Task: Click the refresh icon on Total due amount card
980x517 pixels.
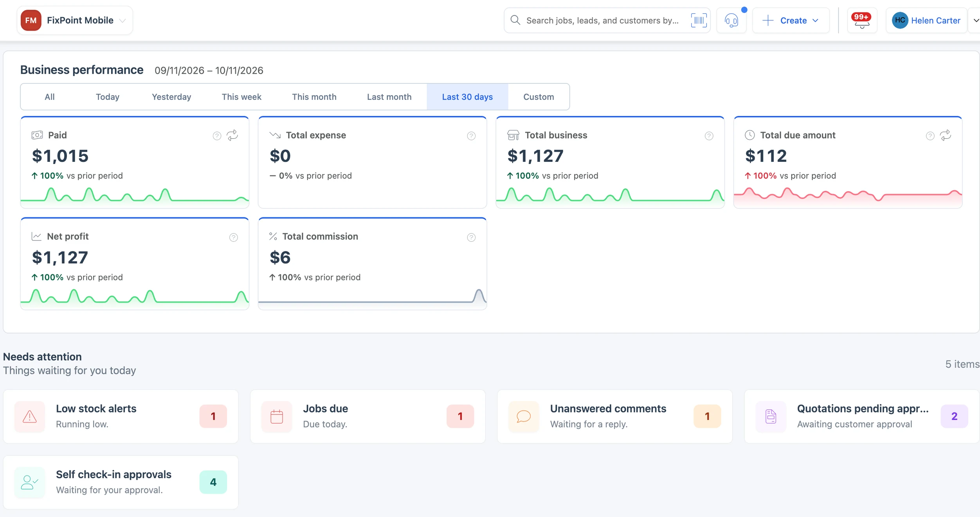Action: coord(946,135)
